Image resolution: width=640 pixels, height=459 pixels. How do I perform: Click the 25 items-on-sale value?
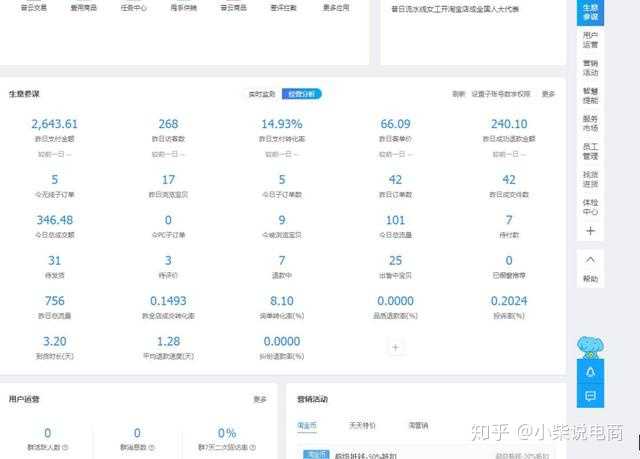point(395,260)
